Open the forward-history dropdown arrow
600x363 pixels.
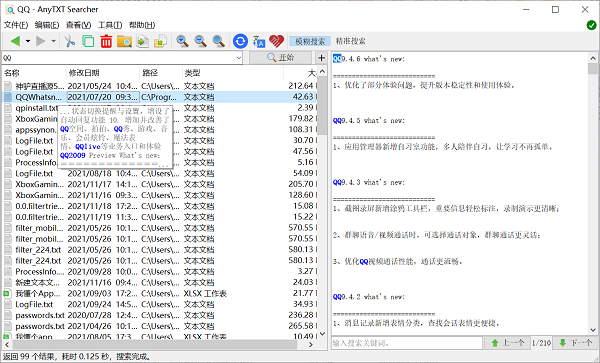pos(53,41)
